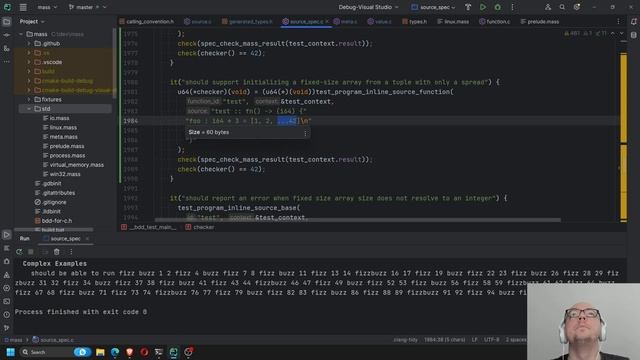The image size is (640, 360).
Task: Open the Structure tool window icon
Action: [7, 49]
